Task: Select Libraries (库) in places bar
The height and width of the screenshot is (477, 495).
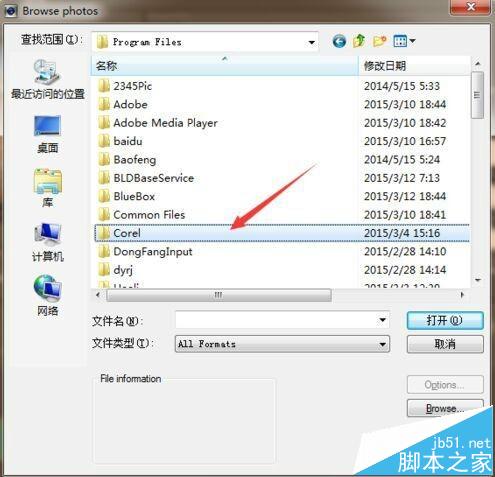Action: point(48,188)
